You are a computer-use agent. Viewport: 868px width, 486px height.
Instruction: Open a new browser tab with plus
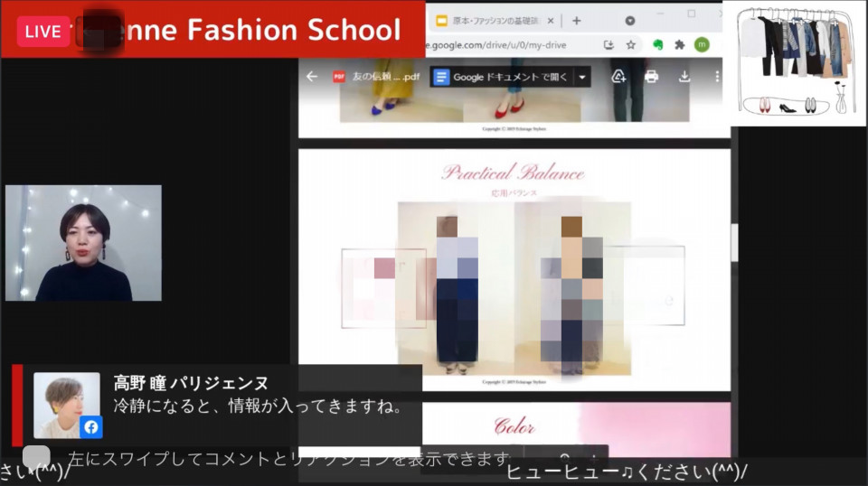click(x=576, y=21)
